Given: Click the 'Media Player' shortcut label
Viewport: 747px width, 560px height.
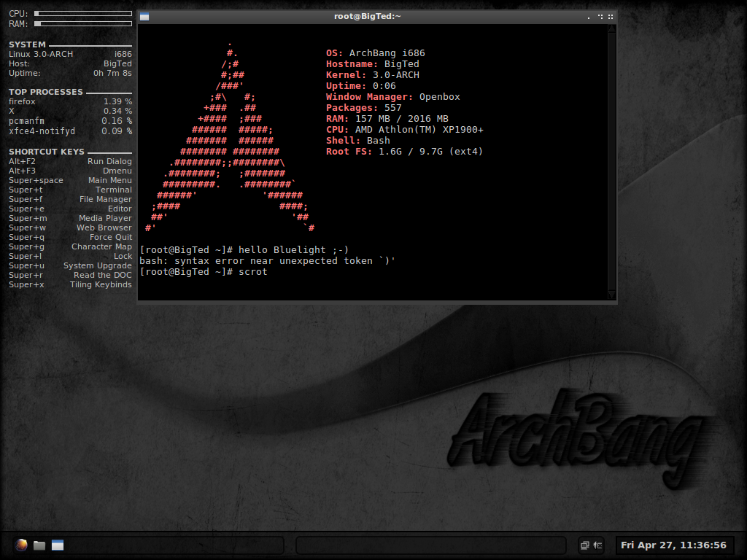Looking at the screenshot, I should click(105, 219).
